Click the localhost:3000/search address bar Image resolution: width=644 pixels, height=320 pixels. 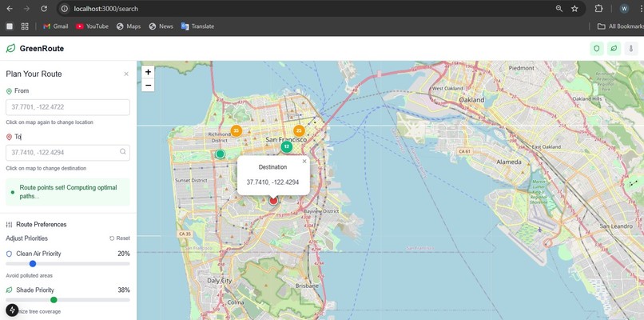[x=106, y=9]
